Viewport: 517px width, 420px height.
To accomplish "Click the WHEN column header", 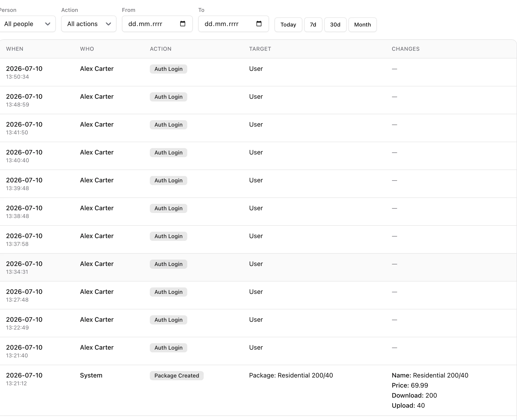I will click(15, 49).
